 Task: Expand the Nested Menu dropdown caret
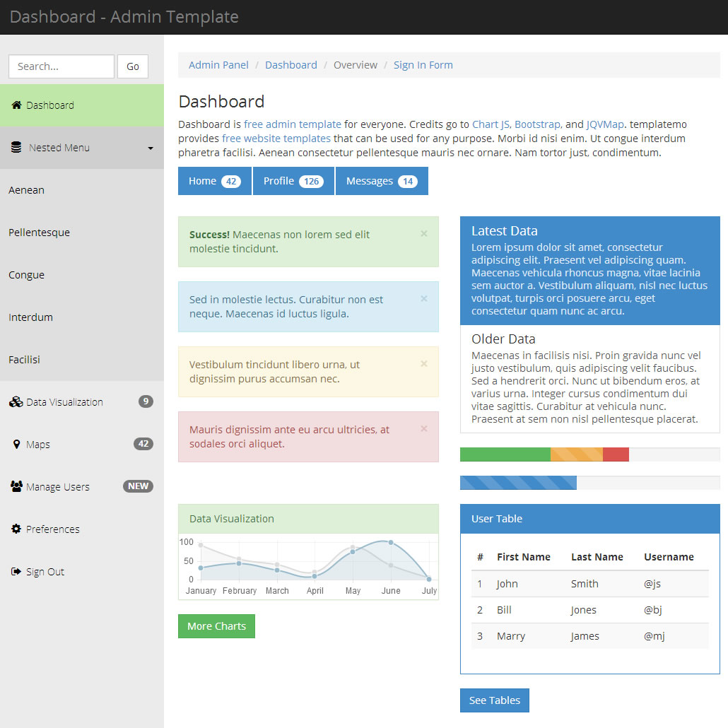tap(150, 148)
